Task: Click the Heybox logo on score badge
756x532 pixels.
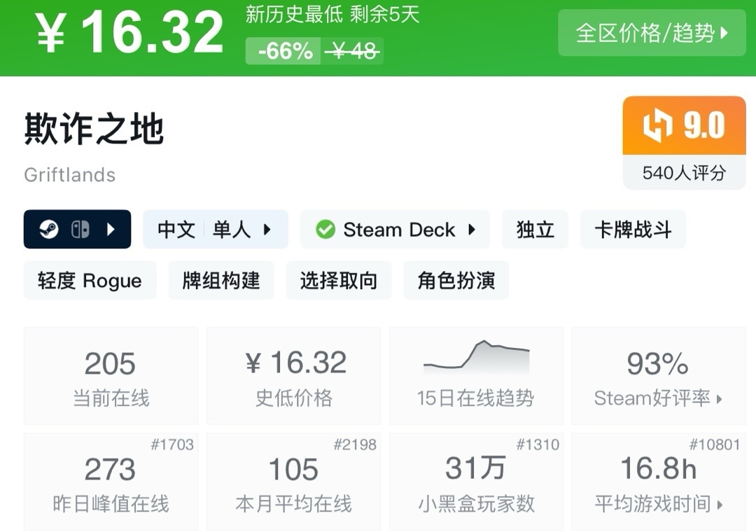Action: 657,126
